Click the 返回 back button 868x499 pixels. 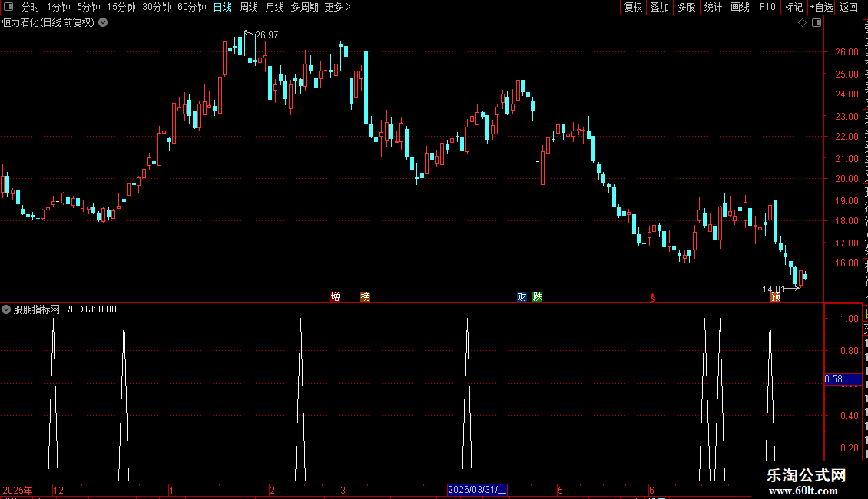click(x=848, y=7)
